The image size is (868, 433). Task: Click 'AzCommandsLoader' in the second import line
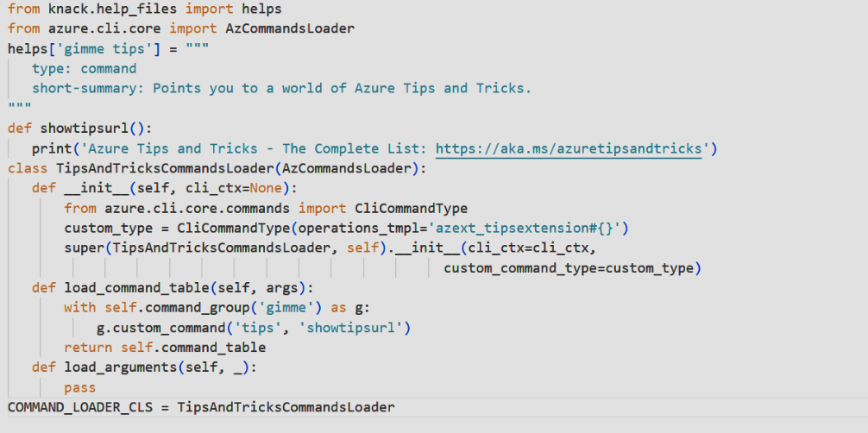point(290,28)
